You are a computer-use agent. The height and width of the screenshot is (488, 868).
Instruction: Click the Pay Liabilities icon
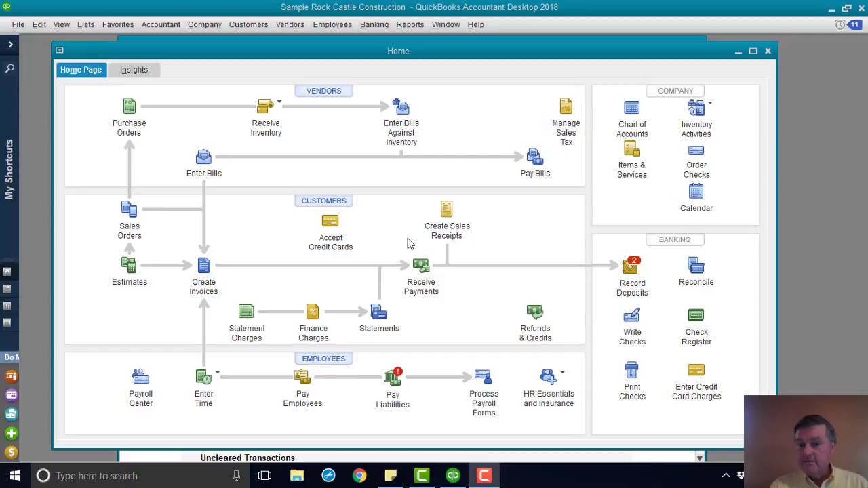pos(392,377)
